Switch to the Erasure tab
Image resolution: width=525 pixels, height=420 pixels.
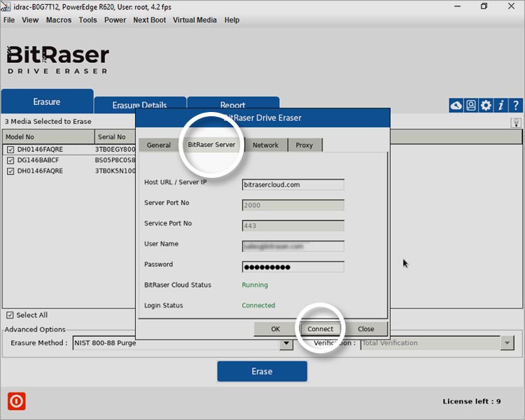[47, 101]
